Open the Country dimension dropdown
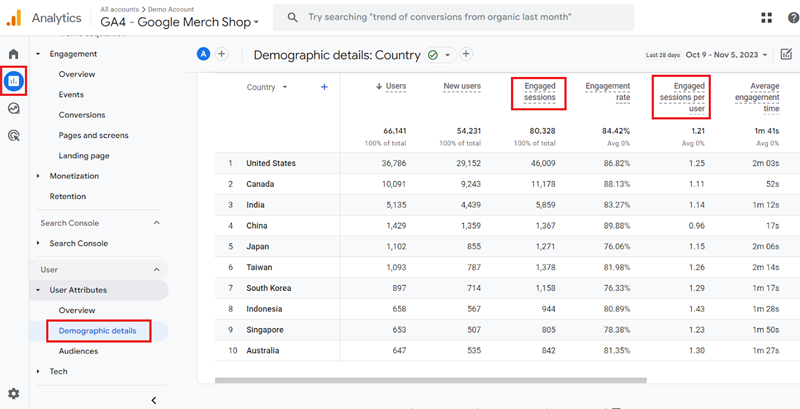Viewport: 800px width, 409px height. coord(267,87)
